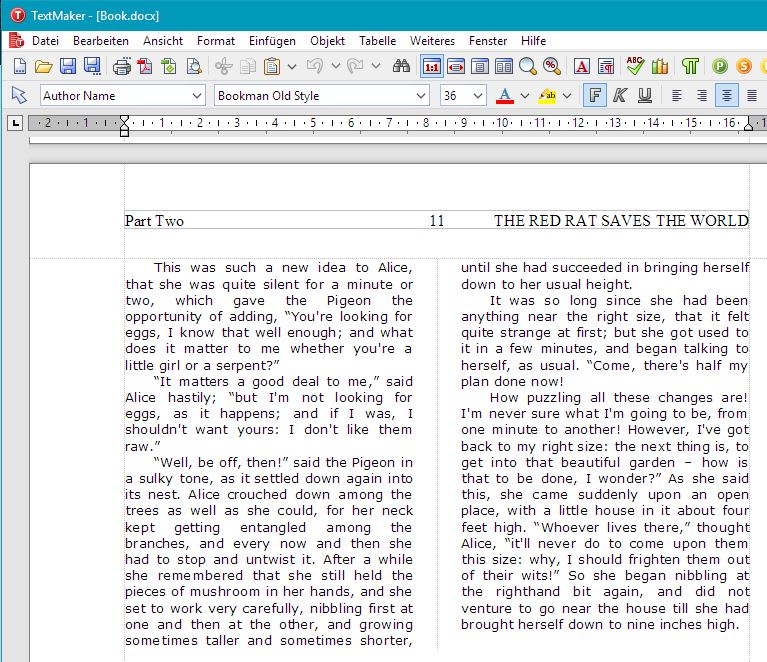Create a new document
Viewport: 767px width, 662px height.
coord(20,66)
